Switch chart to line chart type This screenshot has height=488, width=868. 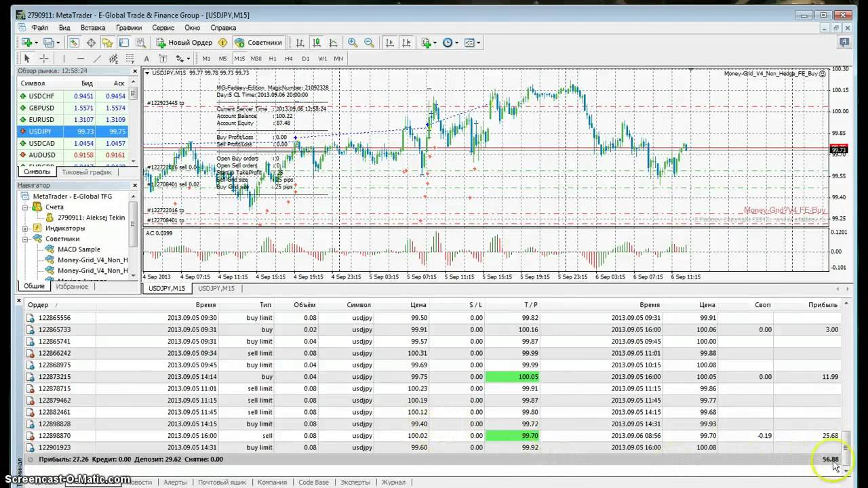pyautogui.click(x=333, y=42)
